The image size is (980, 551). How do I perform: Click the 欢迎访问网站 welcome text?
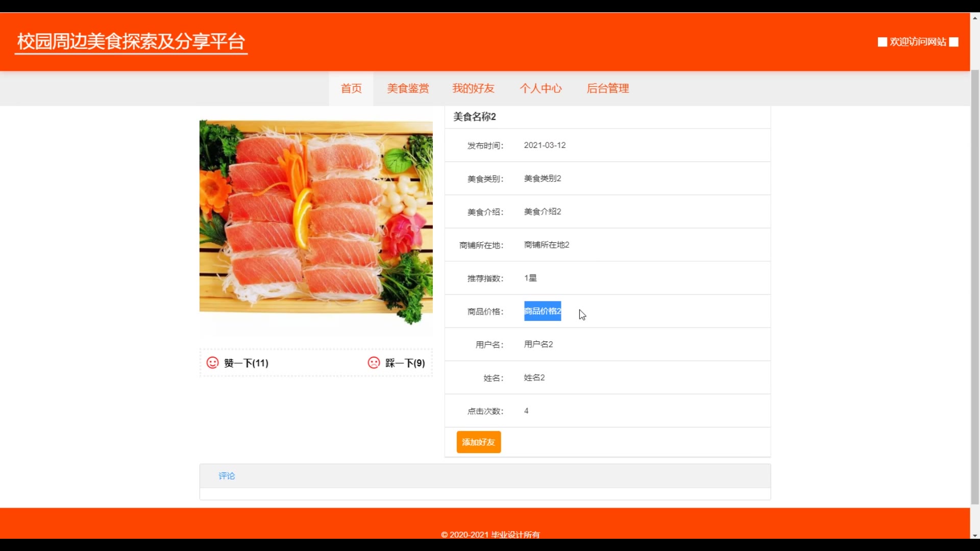[x=918, y=42]
